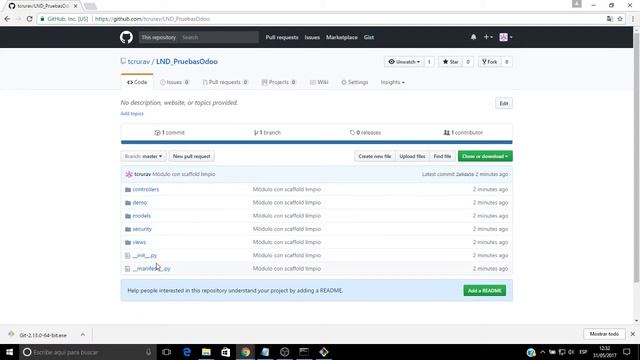Click tcrurav commit author avatar
640x360 pixels.
[129, 174]
